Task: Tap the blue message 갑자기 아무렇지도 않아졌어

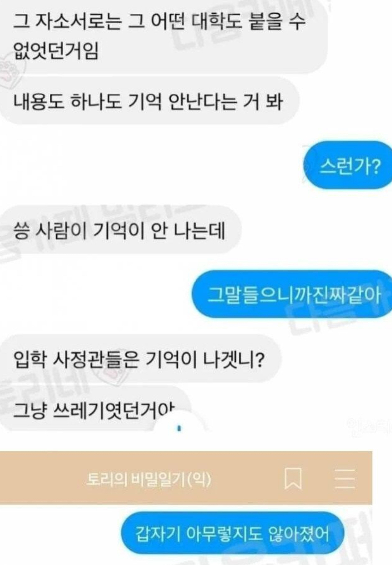Action: click(232, 533)
